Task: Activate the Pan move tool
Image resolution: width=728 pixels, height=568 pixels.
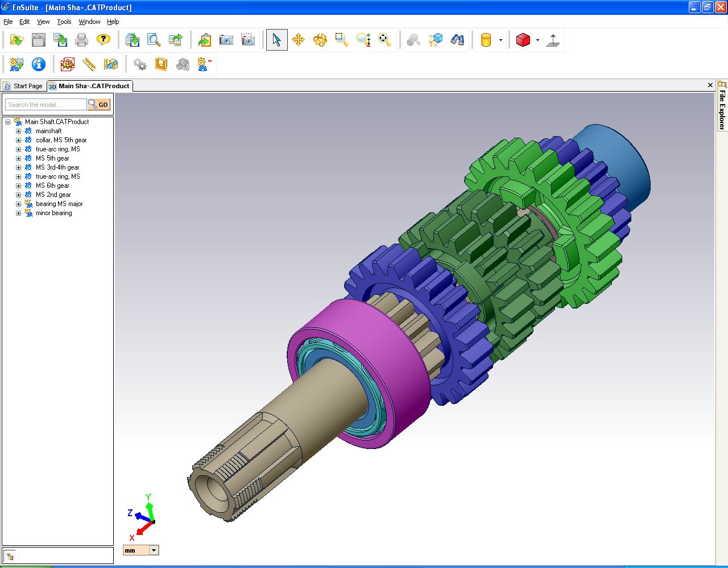Action: click(298, 40)
